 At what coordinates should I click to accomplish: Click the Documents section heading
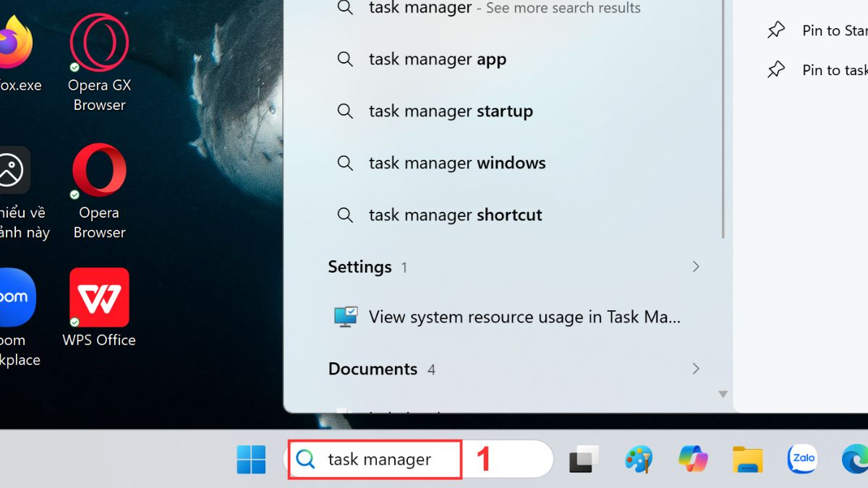pos(373,369)
